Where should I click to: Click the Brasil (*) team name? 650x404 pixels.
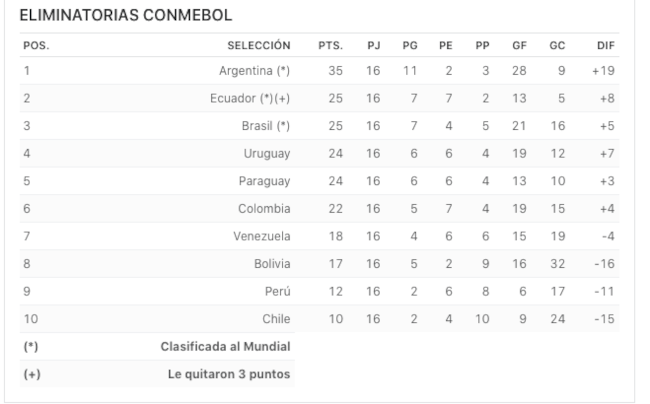pyautogui.click(x=266, y=126)
